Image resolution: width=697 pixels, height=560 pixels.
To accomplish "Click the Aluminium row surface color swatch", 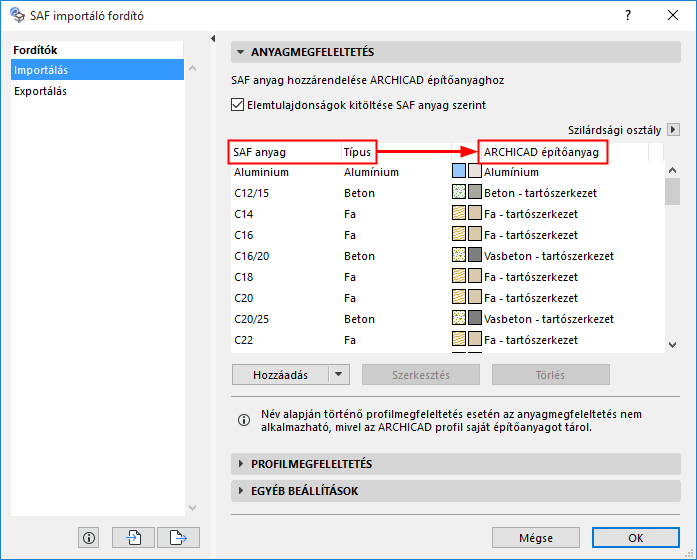I will pyautogui.click(x=475, y=172).
